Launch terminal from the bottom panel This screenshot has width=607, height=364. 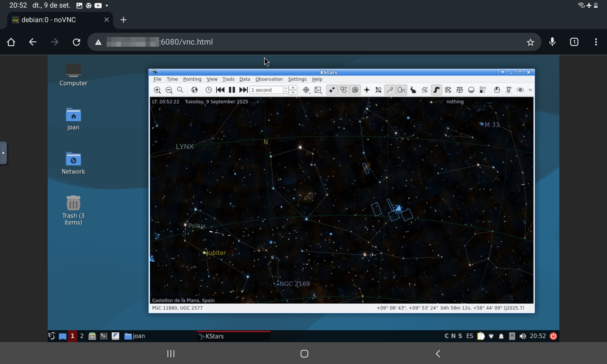[104, 336]
